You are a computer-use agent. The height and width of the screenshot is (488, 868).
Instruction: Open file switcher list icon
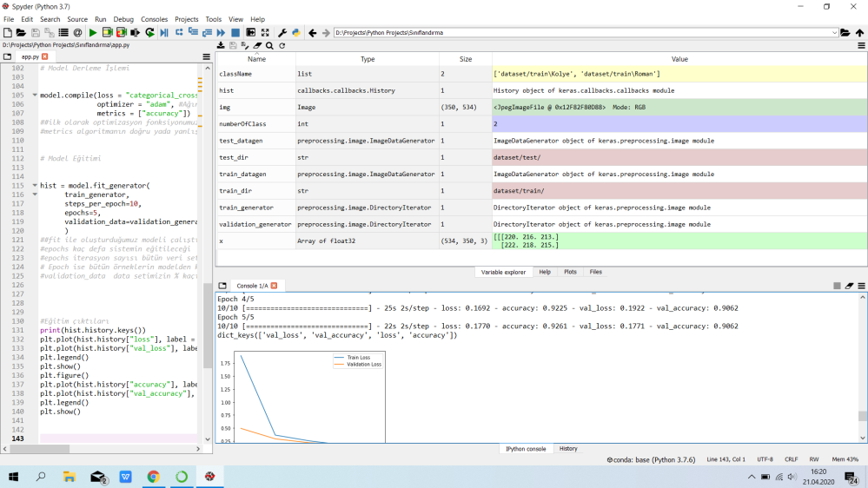[x=63, y=33]
